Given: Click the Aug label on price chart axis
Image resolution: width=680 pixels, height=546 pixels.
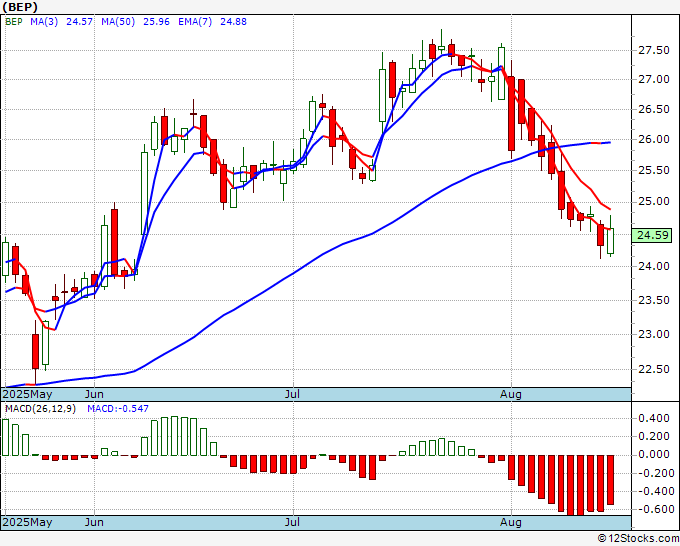Looking at the screenshot, I should pyautogui.click(x=511, y=395).
